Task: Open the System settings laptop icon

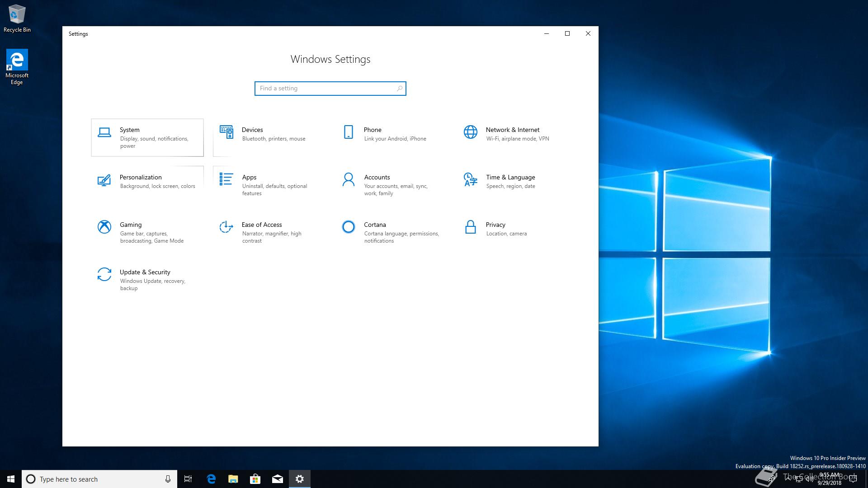Action: [104, 132]
